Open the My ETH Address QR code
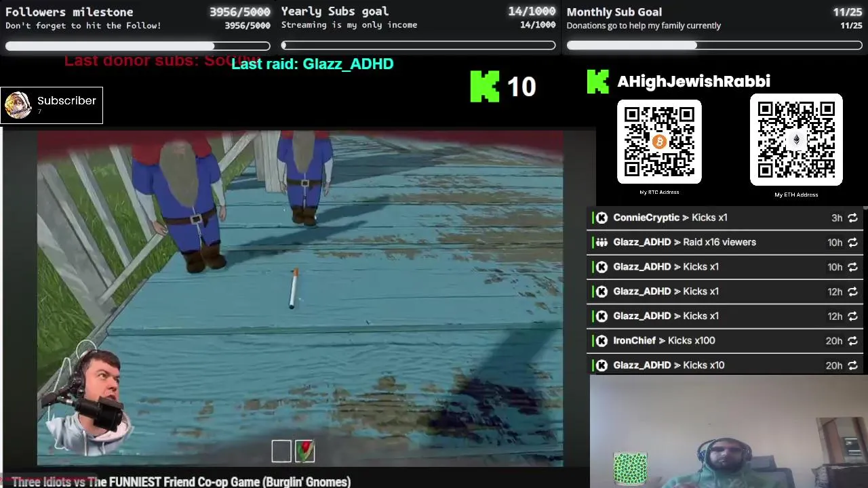 [796, 140]
